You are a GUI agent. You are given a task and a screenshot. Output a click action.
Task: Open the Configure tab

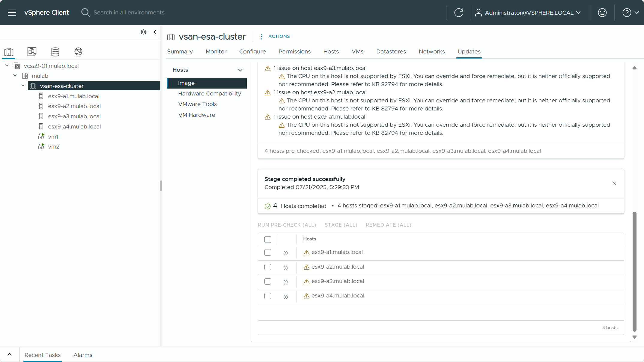[252, 52]
